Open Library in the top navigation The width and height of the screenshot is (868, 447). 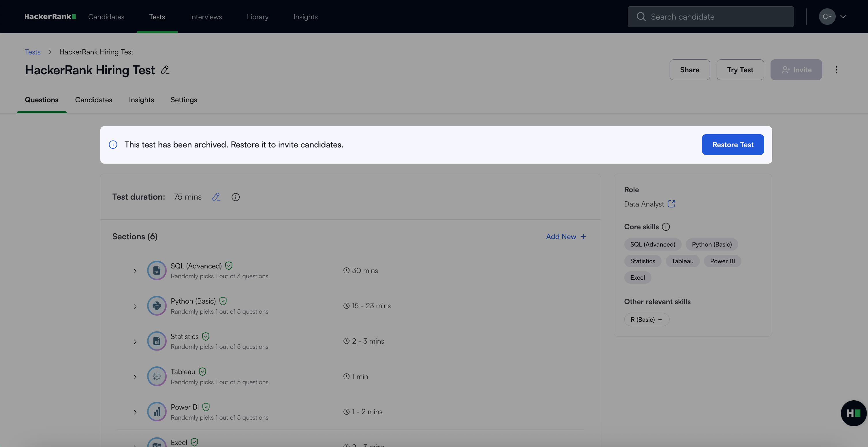coord(258,16)
